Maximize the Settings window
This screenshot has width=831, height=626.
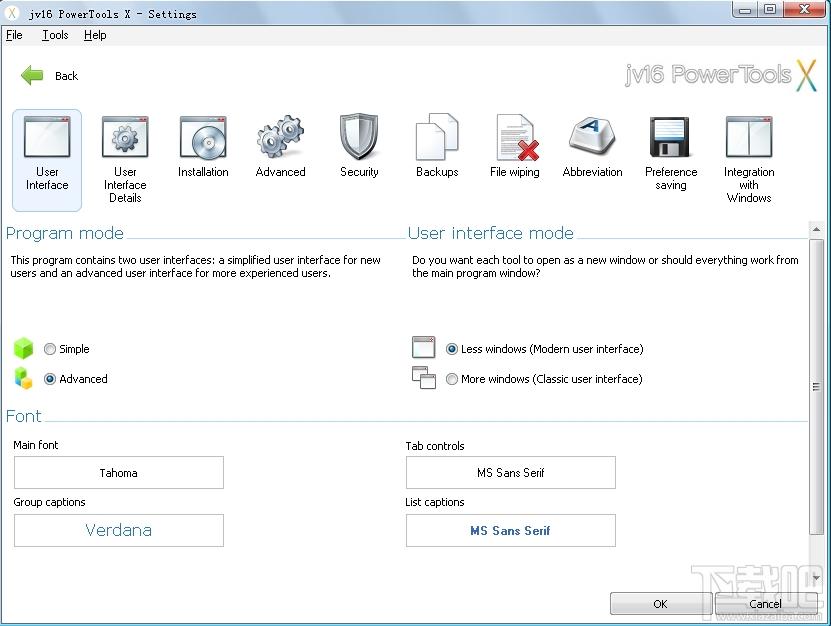pos(770,10)
